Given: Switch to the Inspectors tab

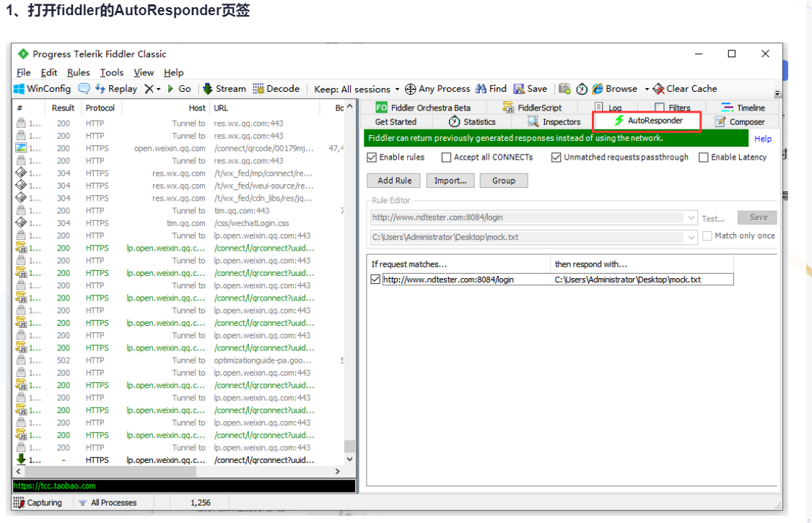Looking at the screenshot, I should (x=554, y=122).
